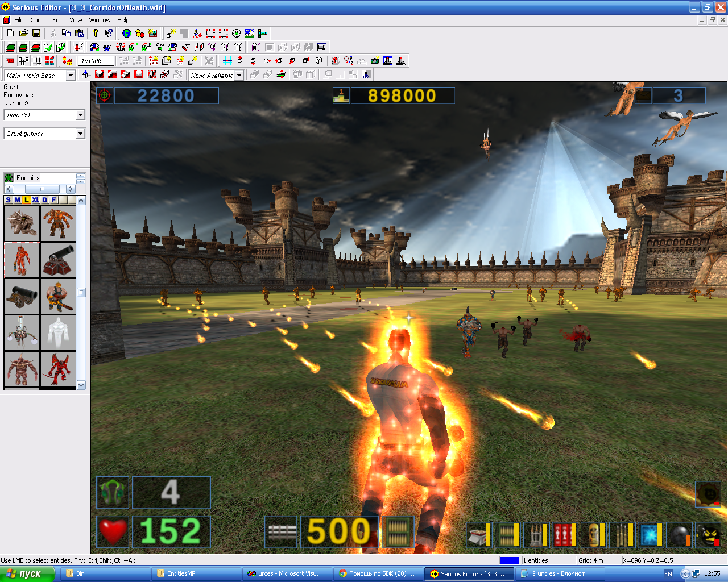
Task: Open the Help menu
Action: pyautogui.click(x=123, y=20)
